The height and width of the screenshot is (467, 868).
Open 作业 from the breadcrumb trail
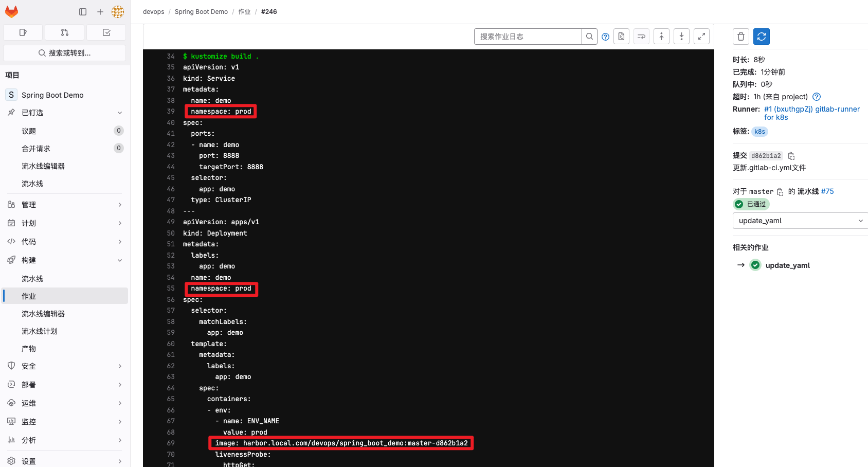[244, 11]
